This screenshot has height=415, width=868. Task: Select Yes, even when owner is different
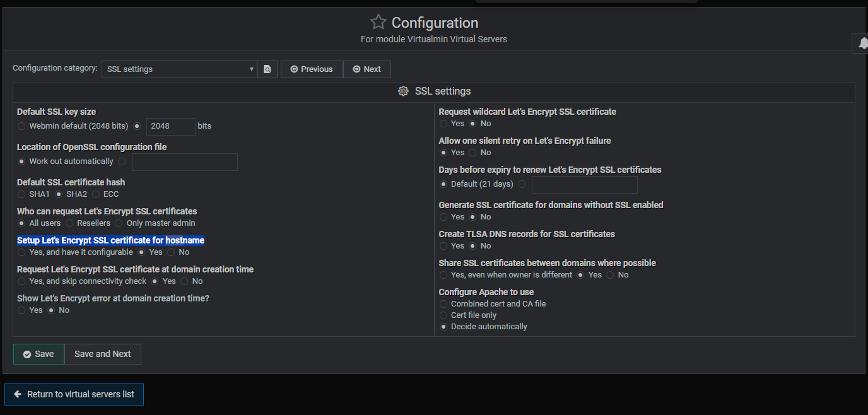pos(443,275)
